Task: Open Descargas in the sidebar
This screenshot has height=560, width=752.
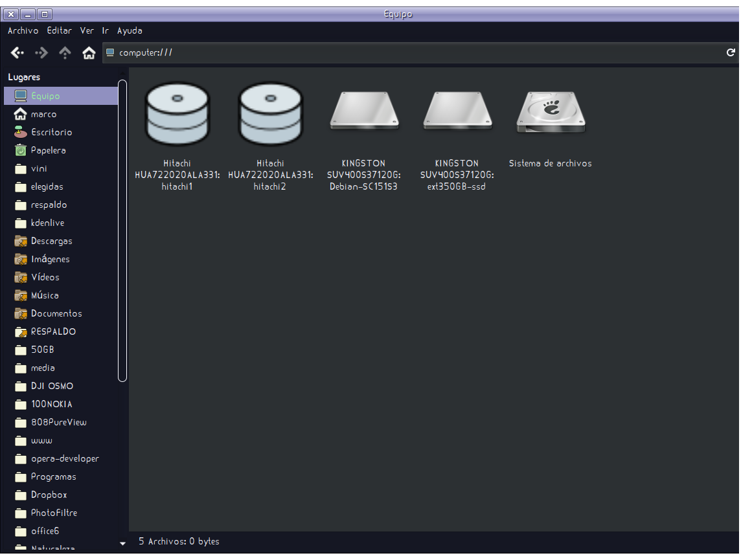Action: point(61,241)
